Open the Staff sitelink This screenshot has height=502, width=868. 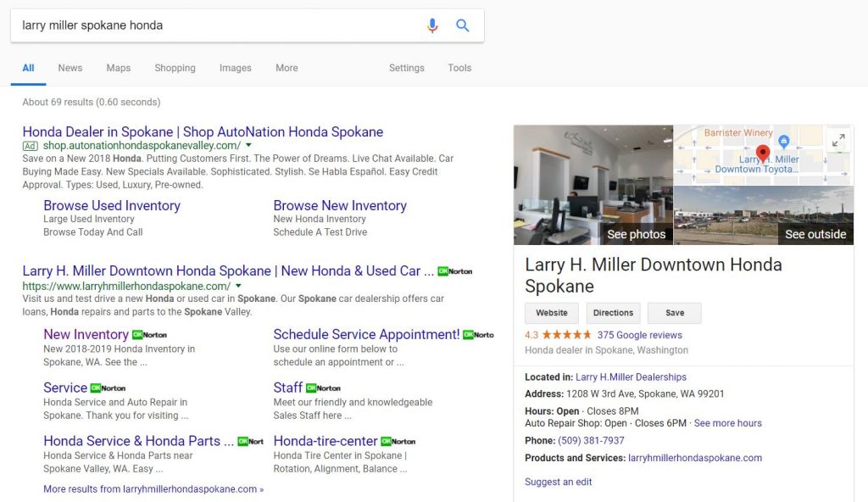point(288,388)
